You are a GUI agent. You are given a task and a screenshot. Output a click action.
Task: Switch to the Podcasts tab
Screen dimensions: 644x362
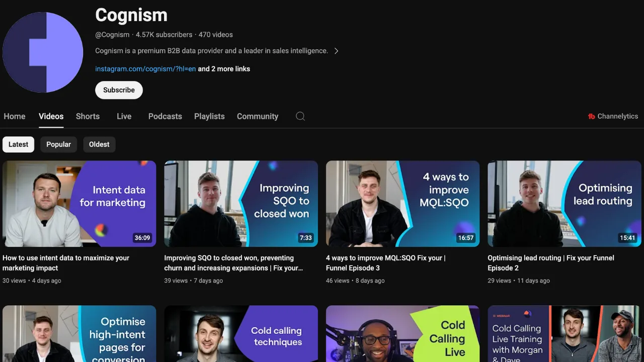point(165,116)
